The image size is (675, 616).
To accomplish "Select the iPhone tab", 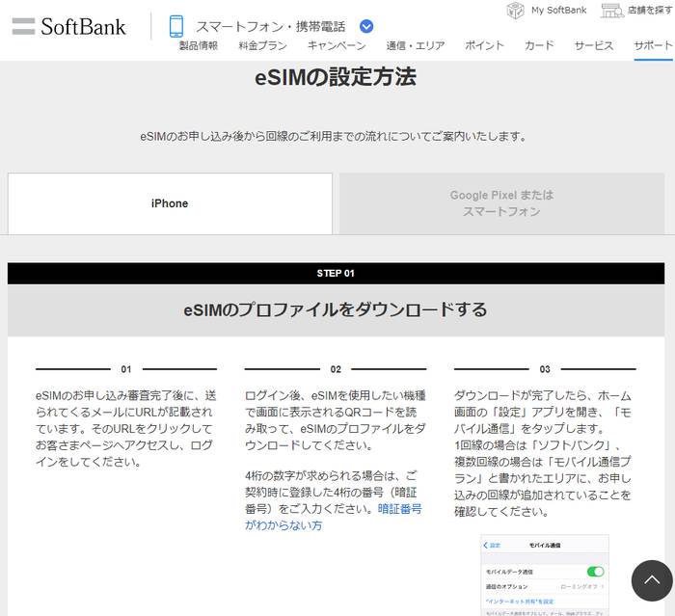I will pos(170,203).
